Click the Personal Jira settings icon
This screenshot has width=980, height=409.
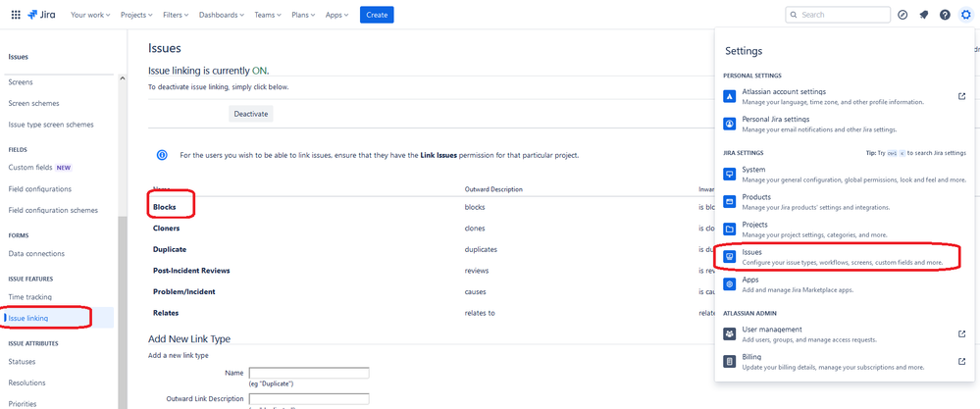730,124
